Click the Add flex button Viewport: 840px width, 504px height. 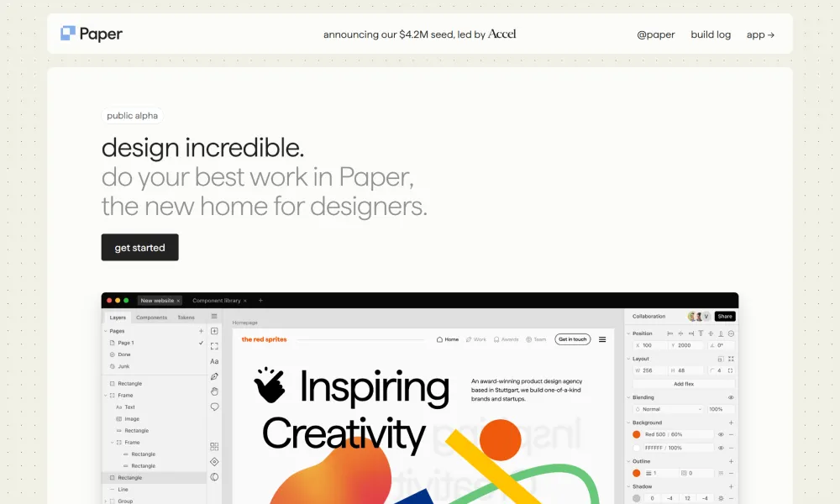684,384
